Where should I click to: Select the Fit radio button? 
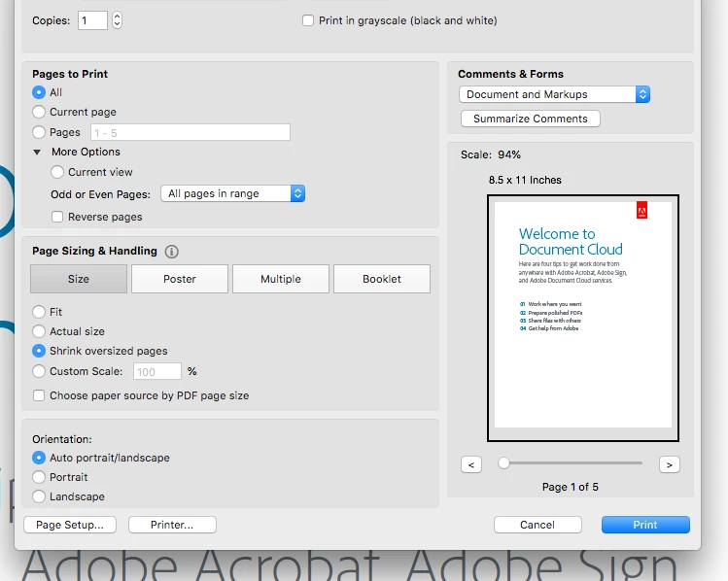[39, 312]
